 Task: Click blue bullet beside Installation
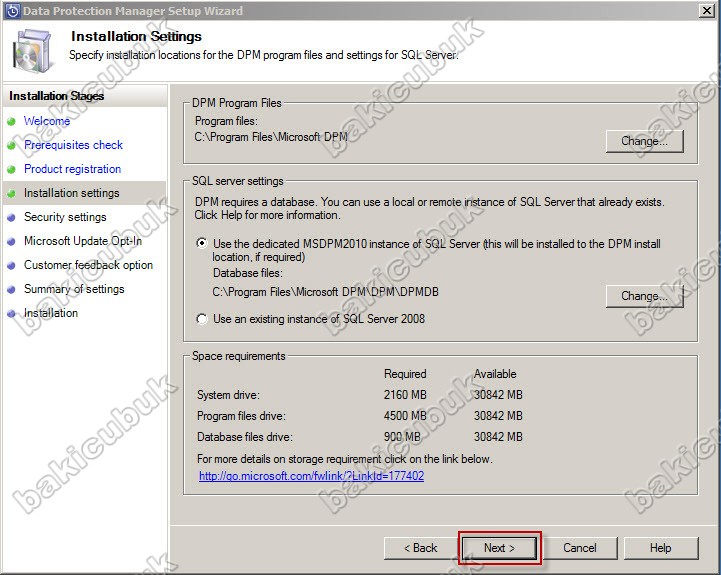[11, 313]
